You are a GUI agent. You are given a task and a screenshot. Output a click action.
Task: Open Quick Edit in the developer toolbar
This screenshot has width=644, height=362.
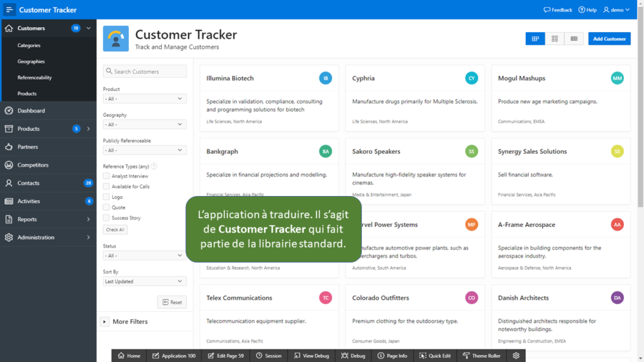pos(435,356)
